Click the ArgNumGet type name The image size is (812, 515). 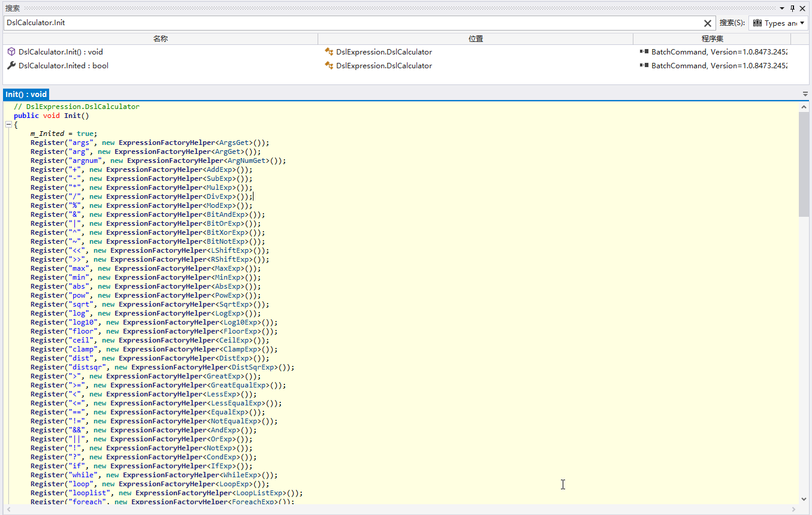(x=248, y=160)
